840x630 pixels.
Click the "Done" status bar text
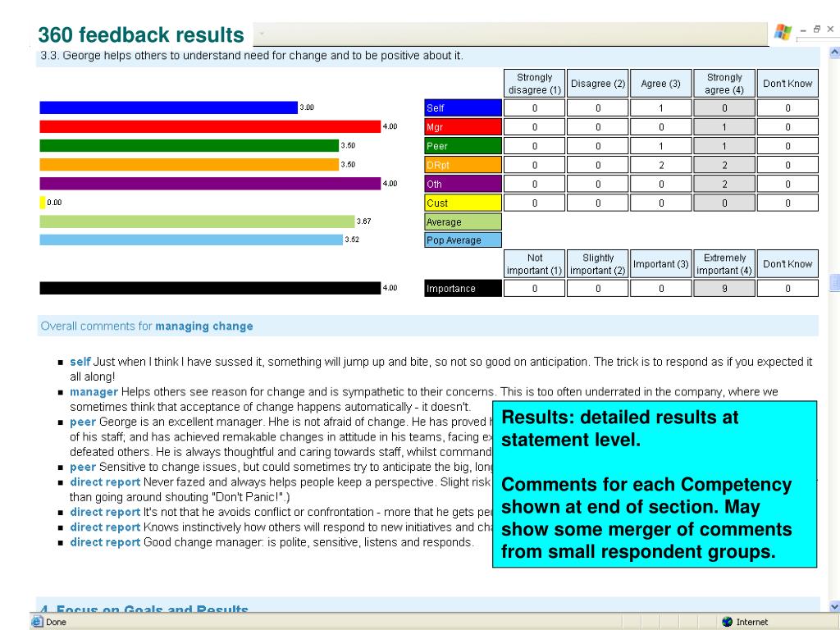[x=57, y=622]
